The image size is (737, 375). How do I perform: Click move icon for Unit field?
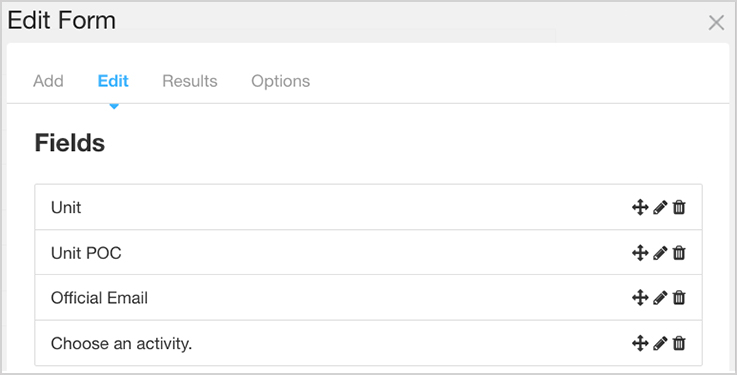pos(640,207)
